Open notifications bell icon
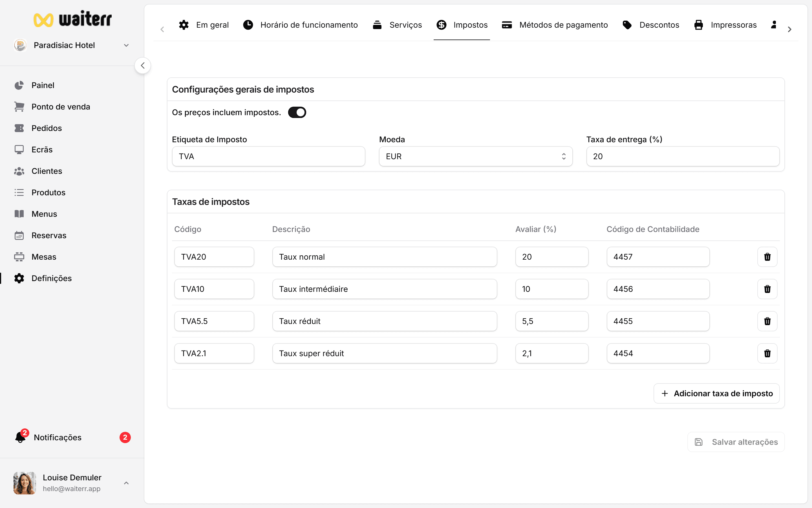 coord(20,437)
